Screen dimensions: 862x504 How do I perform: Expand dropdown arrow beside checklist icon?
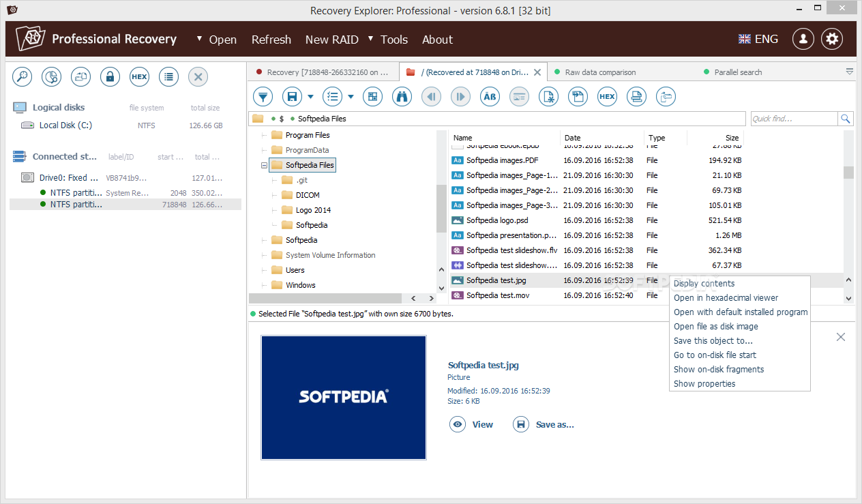click(x=351, y=97)
